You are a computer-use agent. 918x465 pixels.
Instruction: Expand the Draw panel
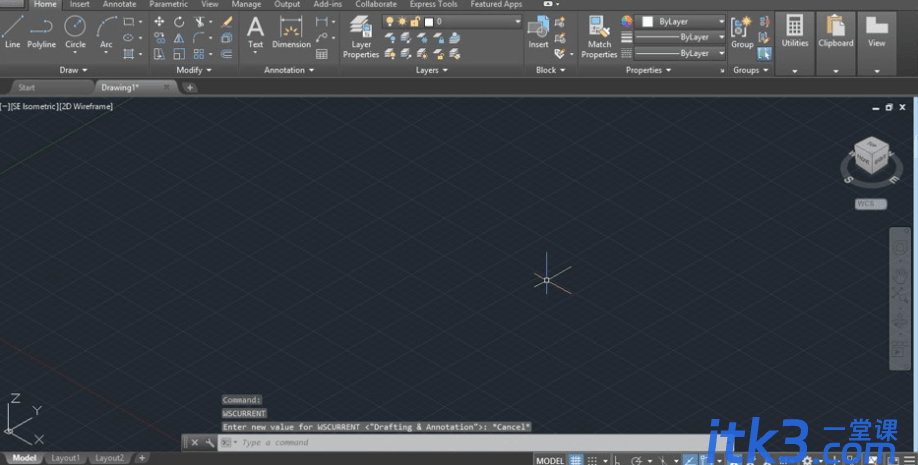click(74, 70)
